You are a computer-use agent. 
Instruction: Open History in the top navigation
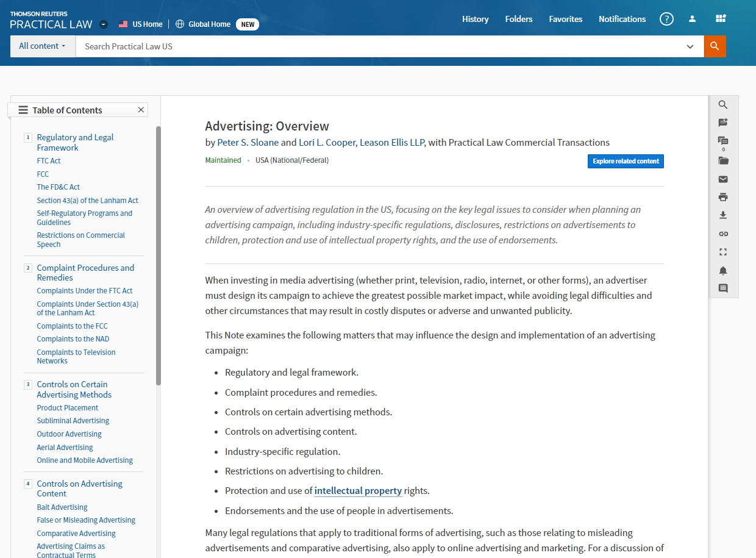click(x=475, y=19)
